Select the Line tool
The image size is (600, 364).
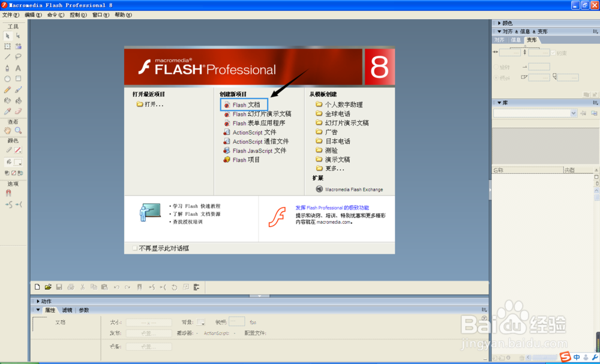pos(8,57)
